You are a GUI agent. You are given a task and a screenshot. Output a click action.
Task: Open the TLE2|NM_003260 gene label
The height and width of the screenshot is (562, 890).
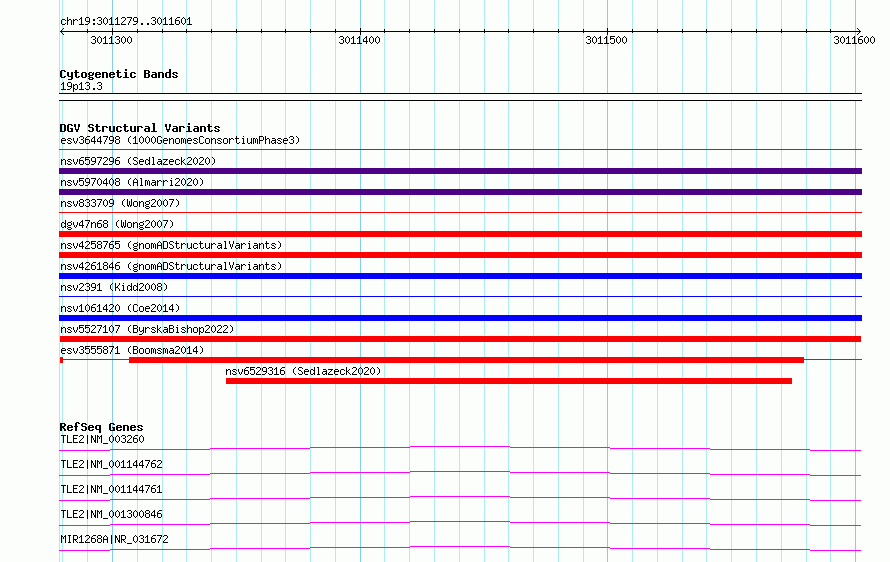[x=102, y=439]
